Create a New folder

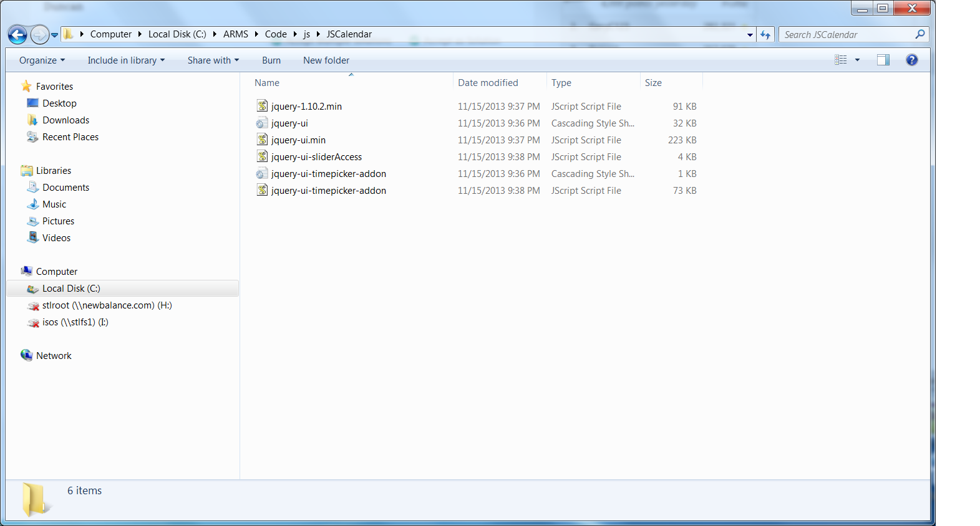326,60
